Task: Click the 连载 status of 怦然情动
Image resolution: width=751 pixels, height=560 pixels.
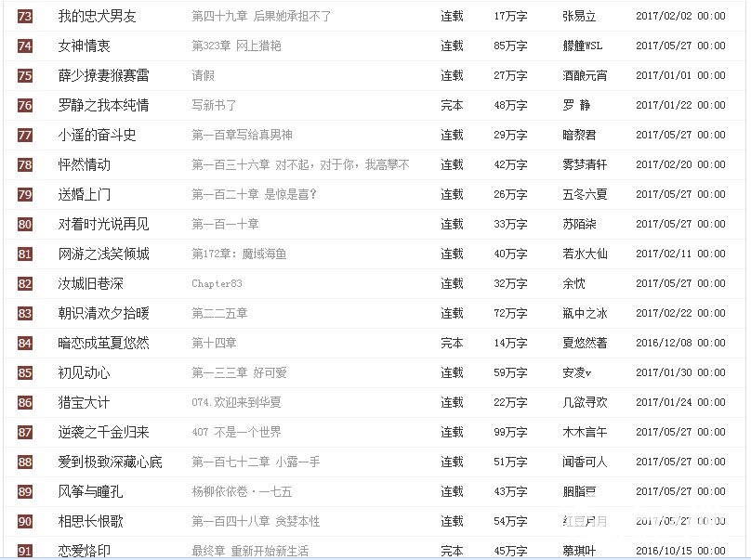Action: 452,164
